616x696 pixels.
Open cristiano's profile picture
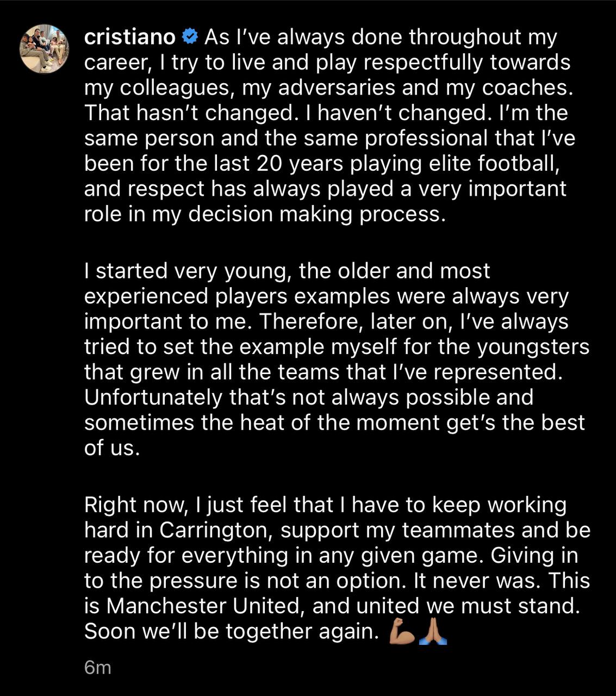pos(45,48)
